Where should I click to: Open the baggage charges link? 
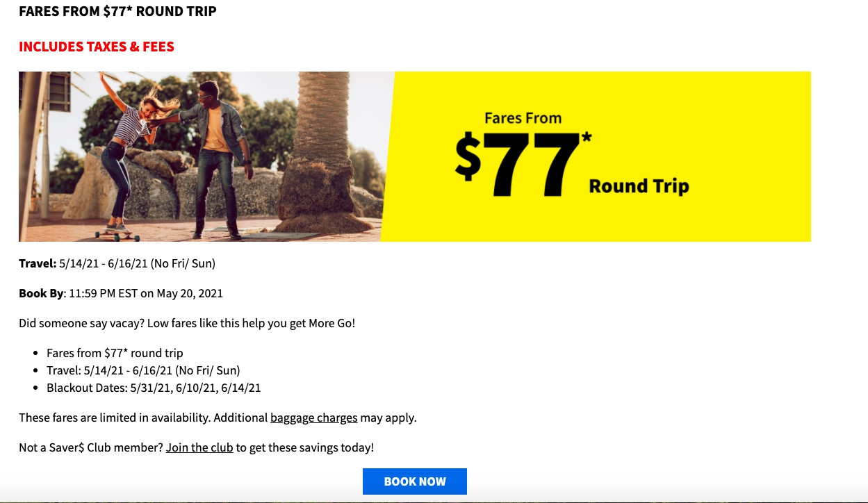(313, 418)
